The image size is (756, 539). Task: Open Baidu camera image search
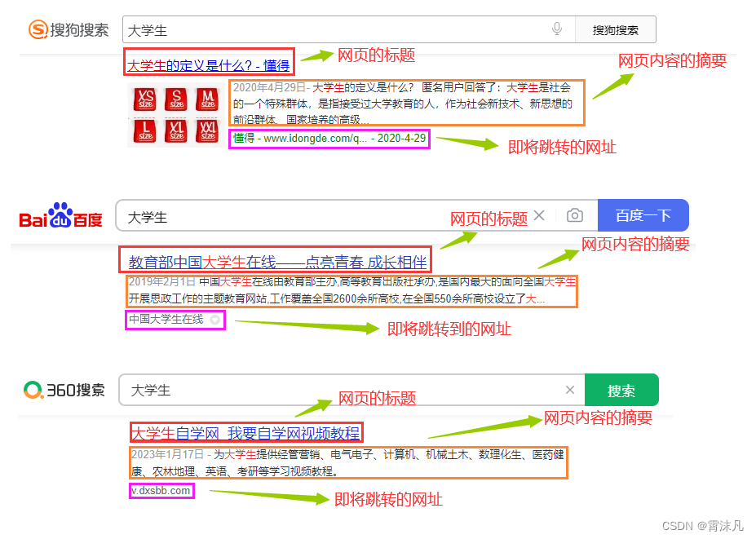(574, 215)
